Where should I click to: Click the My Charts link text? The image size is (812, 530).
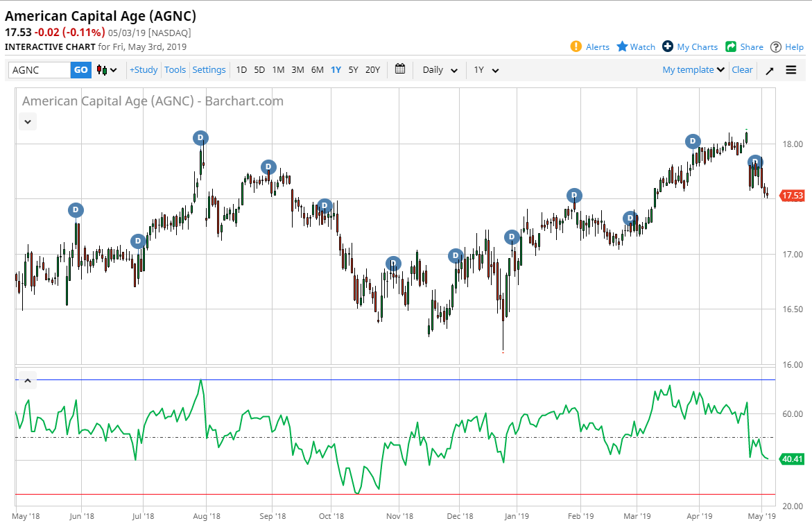click(697, 47)
